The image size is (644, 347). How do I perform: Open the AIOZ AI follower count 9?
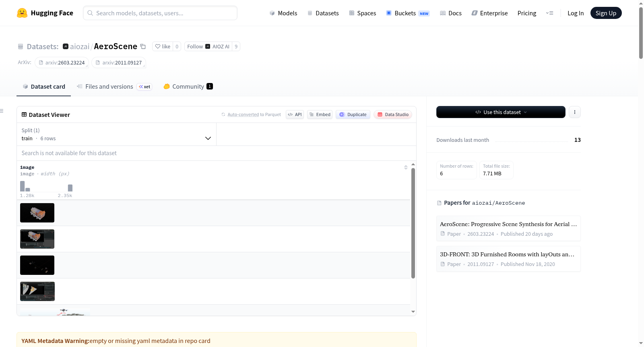coord(236,46)
